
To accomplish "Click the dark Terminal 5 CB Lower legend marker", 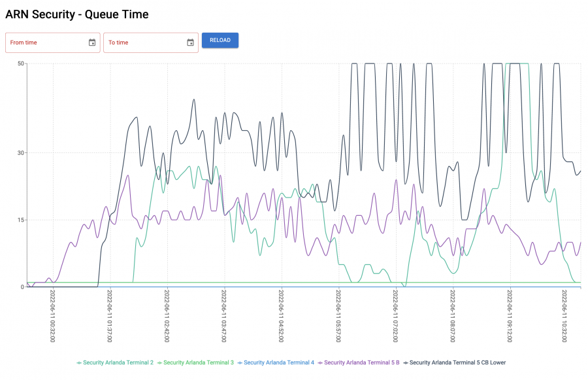I will tap(406, 362).
